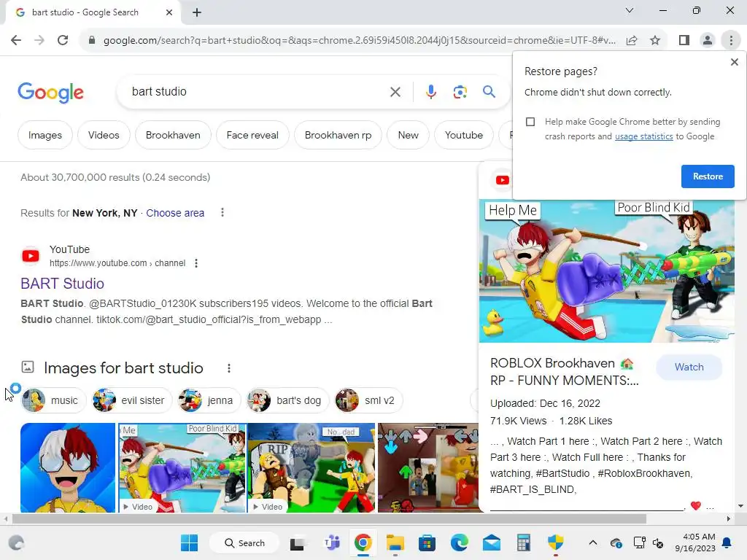Refine images by jenna chip
Viewport: 747px width, 560px height.
tap(209, 400)
